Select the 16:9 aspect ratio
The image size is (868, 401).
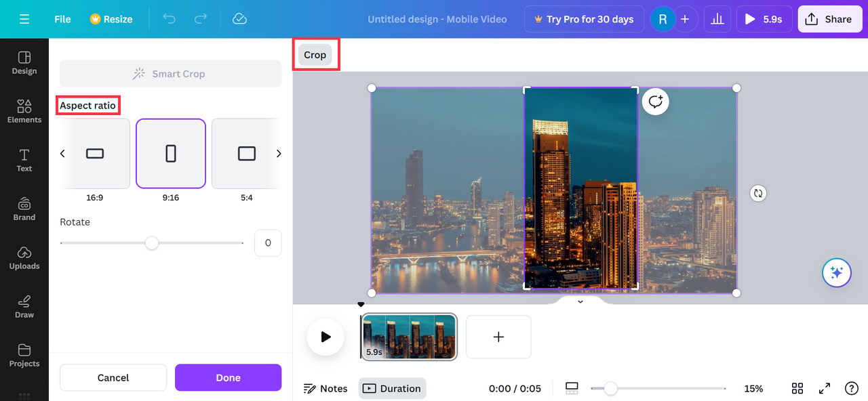[x=95, y=154]
